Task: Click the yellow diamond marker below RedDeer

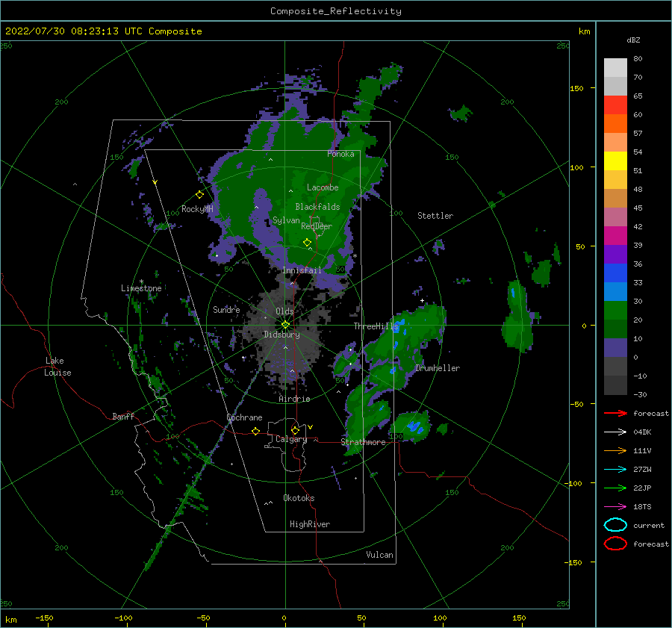Action: [x=307, y=243]
